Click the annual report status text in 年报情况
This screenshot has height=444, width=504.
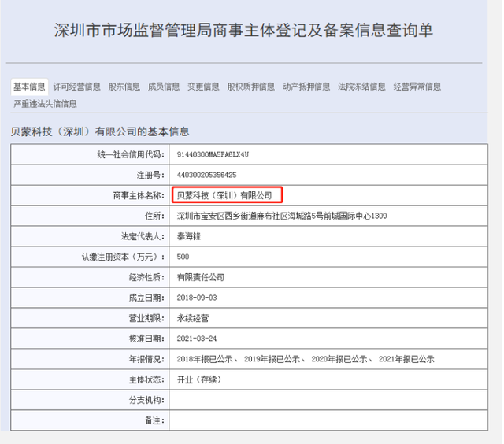306,359
